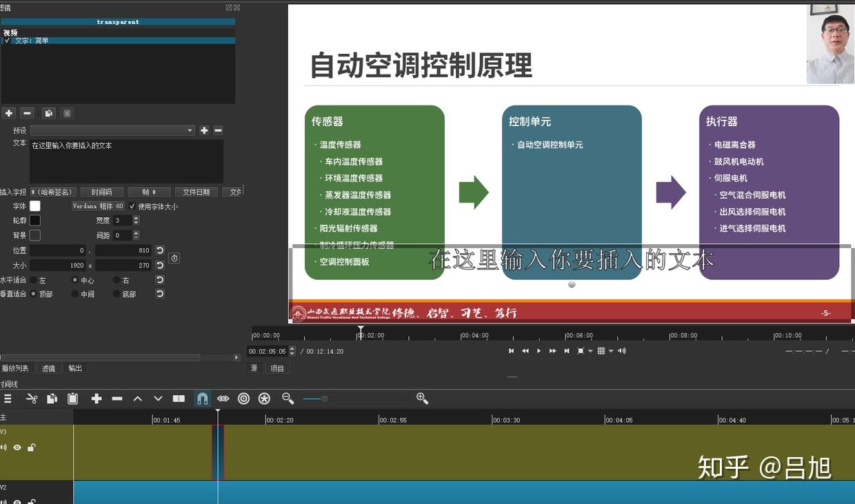Select 右 horizontal alignment

(117, 281)
